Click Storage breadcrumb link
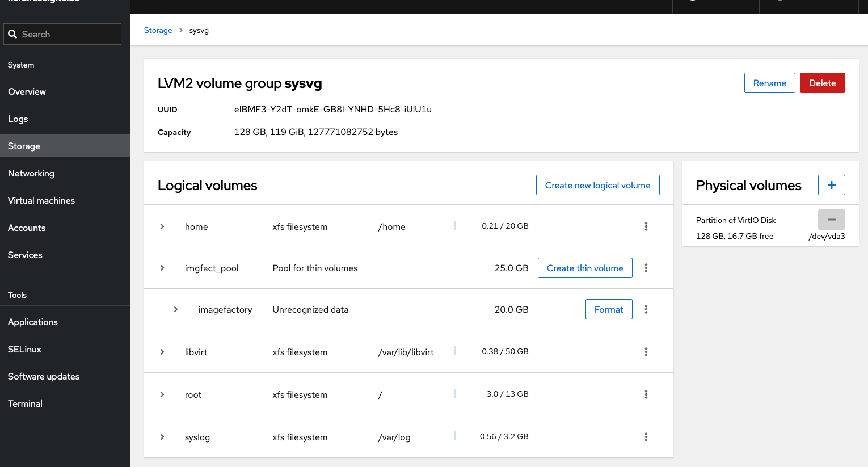This screenshot has height=467, width=868. (x=158, y=30)
